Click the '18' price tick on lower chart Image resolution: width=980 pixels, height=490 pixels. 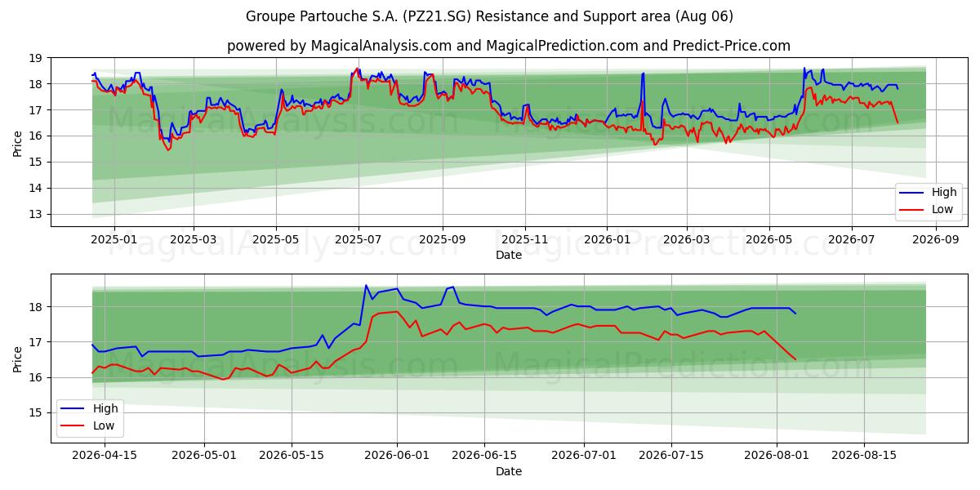coord(36,307)
